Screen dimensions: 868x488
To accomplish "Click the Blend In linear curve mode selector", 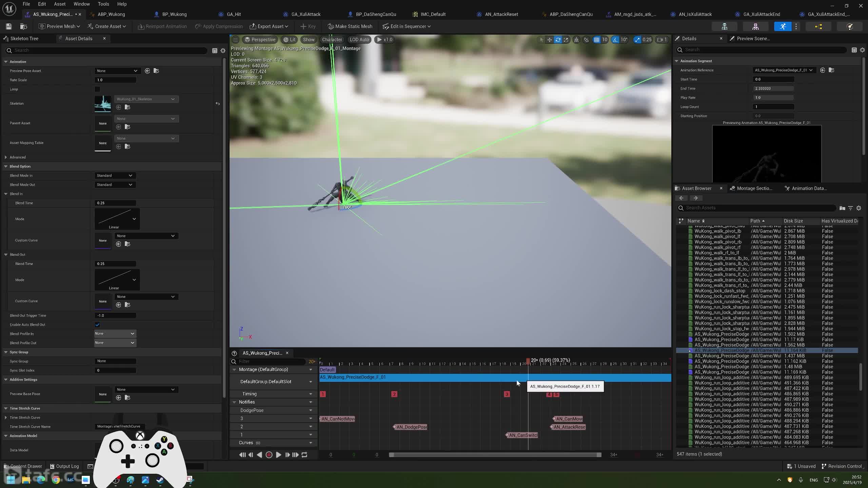I will click(117, 219).
